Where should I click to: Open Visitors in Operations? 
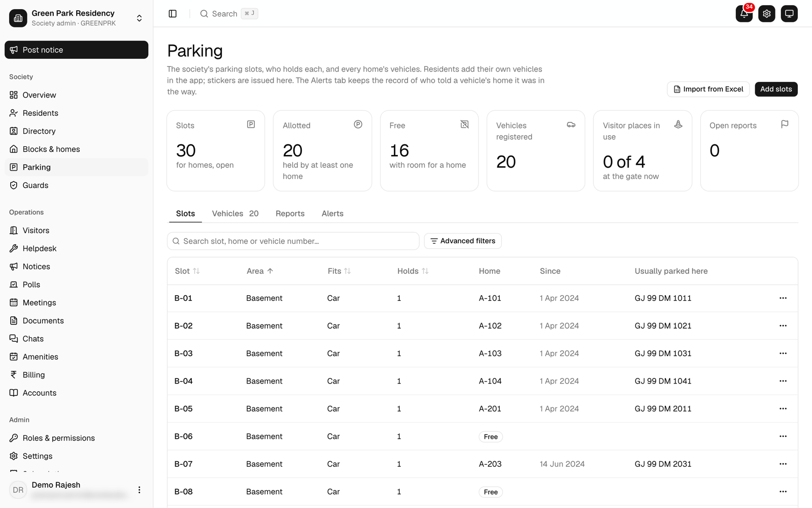click(76, 231)
